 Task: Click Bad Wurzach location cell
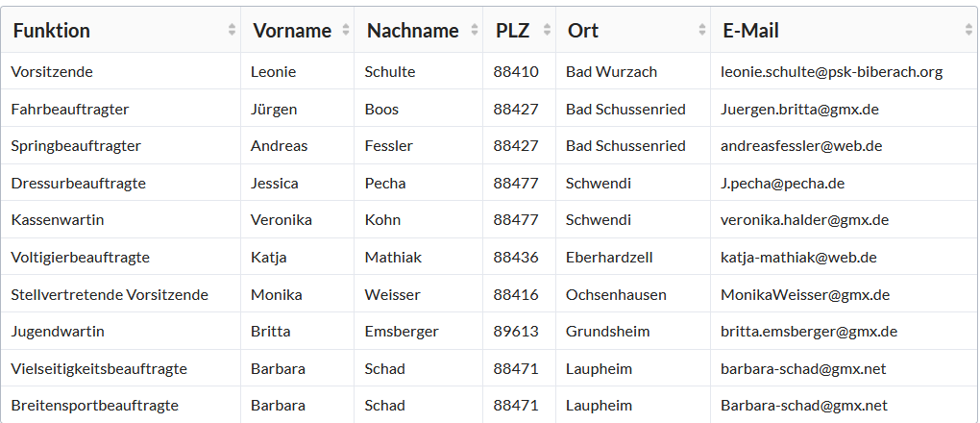click(x=633, y=71)
